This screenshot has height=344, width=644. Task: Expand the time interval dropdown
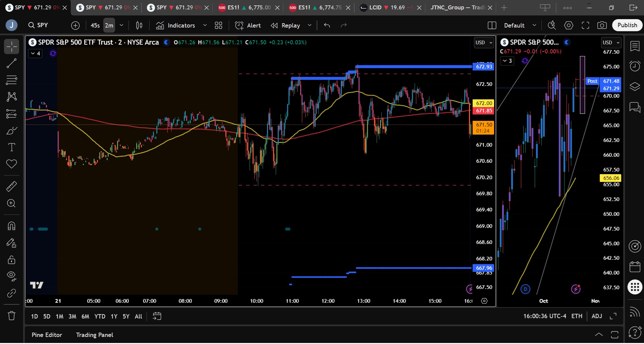tap(121, 25)
